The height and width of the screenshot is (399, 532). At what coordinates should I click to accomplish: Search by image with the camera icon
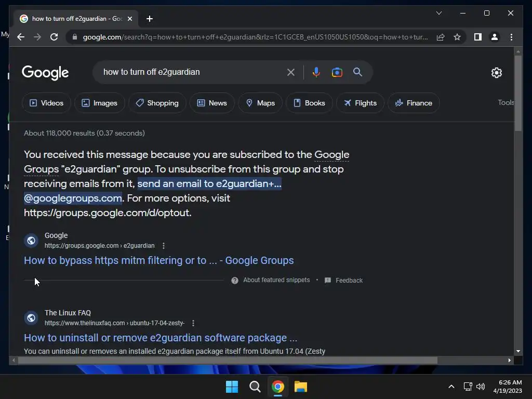point(337,72)
